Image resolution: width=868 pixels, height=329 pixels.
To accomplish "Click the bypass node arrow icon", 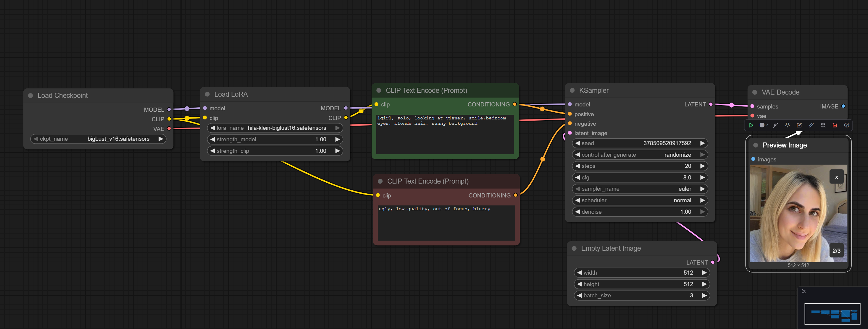I will 776,125.
